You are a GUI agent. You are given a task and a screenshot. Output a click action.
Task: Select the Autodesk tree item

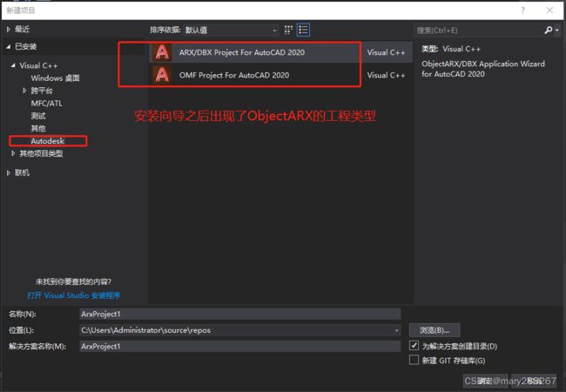point(48,141)
